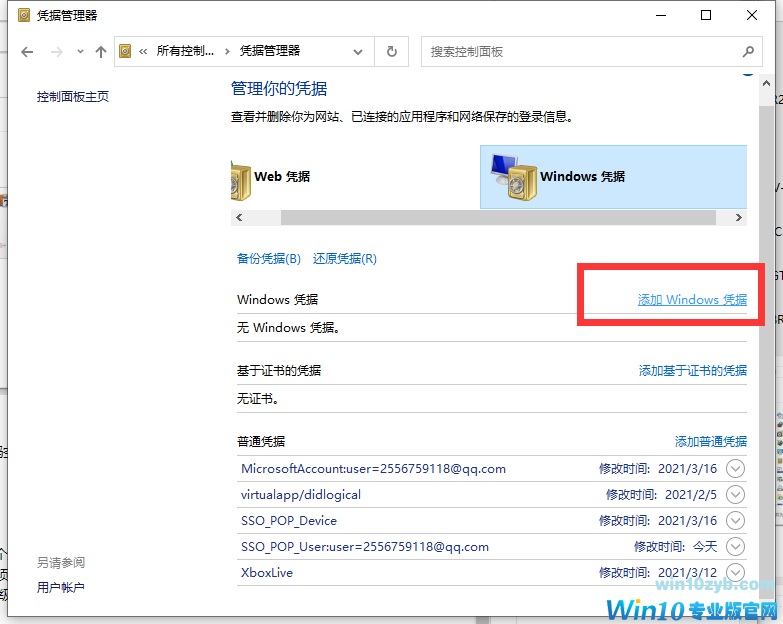Open MicrosoftAccount:user=2556759118@qq.com credential
783x624 pixels.
coord(374,469)
